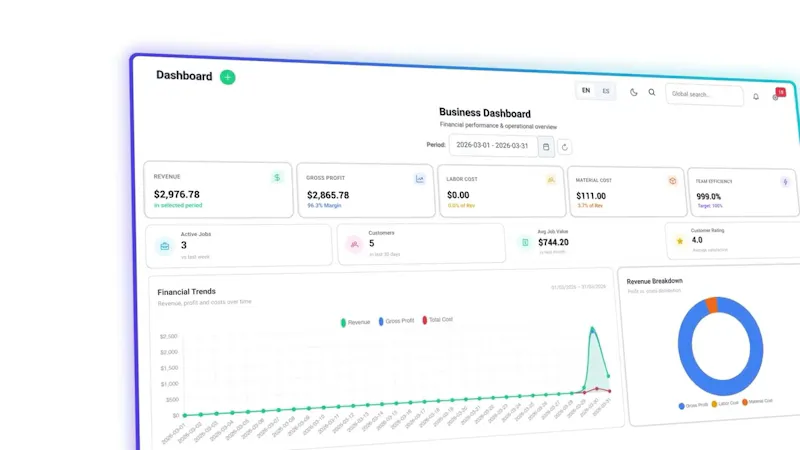800x450 pixels.
Task: Click 'In selected period' under Revenue
Action: pyautogui.click(x=178, y=206)
